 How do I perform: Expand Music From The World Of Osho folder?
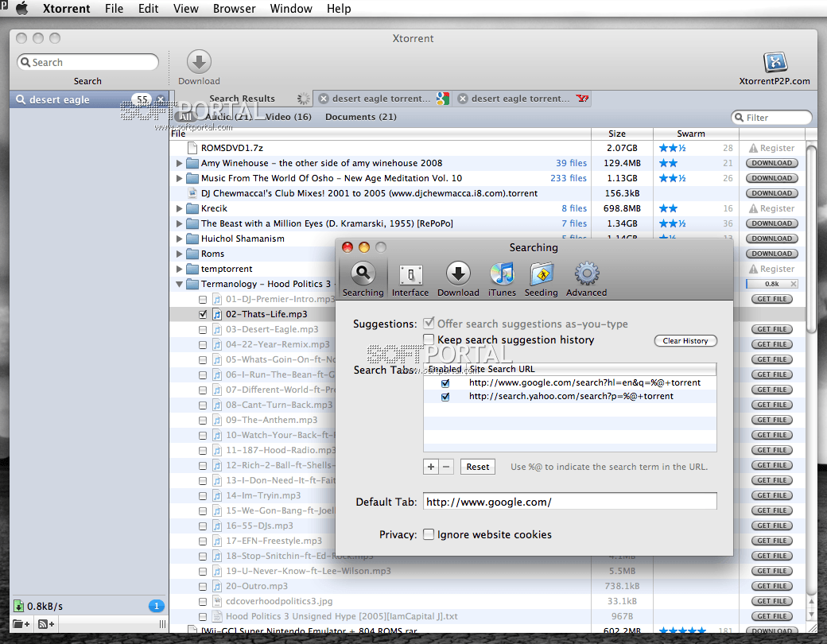click(x=180, y=178)
